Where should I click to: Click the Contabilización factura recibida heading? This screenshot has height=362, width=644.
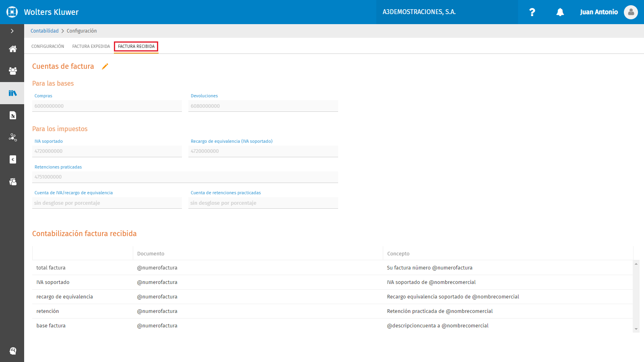(x=84, y=234)
